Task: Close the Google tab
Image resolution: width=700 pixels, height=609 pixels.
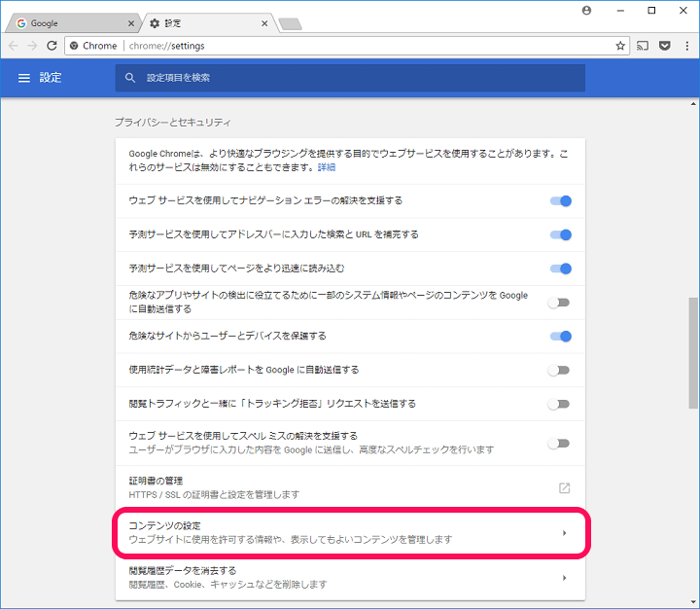Action: [131, 23]
